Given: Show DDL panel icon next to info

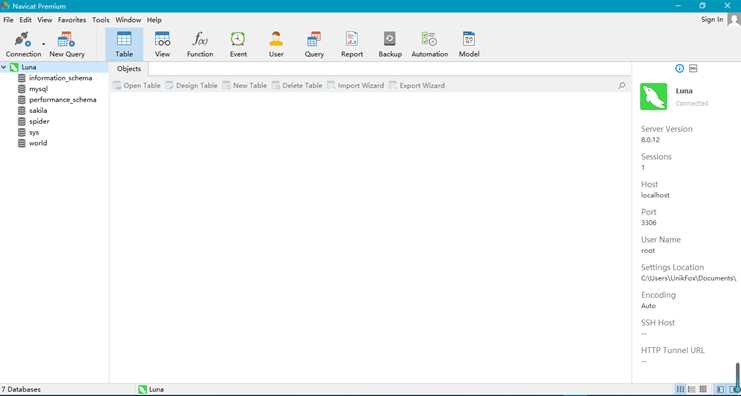Looking at the screenshot, I should point(693,69).
